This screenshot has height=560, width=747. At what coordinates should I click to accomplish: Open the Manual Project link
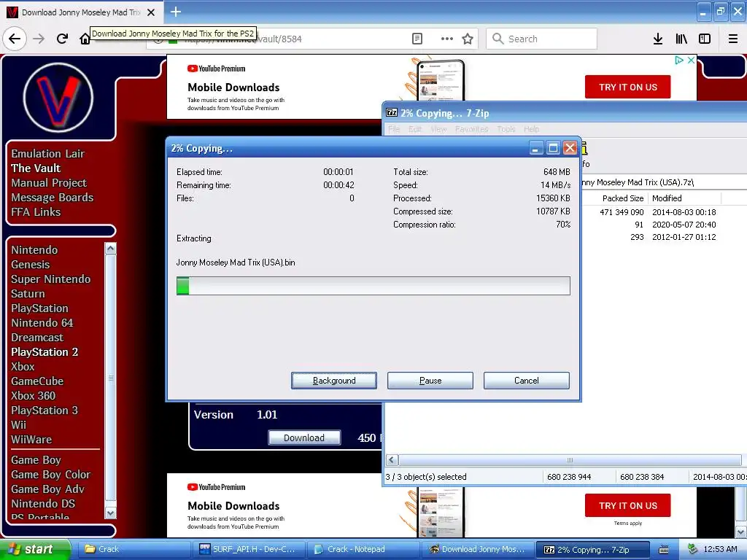[x=49, y=183]
